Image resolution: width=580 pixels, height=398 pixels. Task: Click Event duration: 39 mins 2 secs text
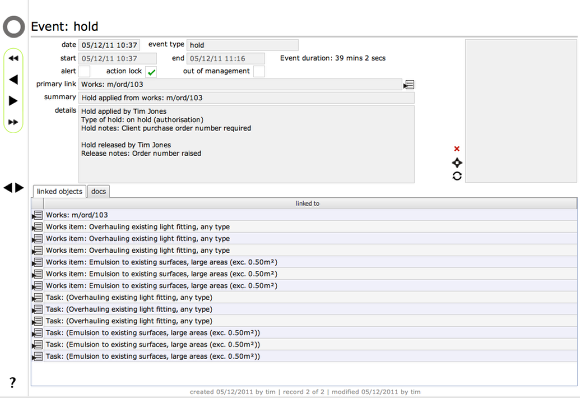(333, 58)
